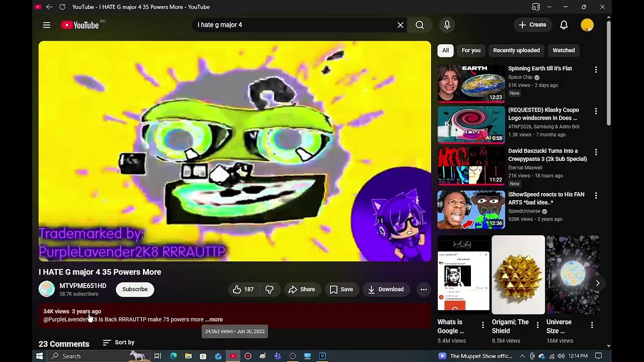The image size is (644, 362).
Task: Open the taskbar notification center
Action: 599,356
